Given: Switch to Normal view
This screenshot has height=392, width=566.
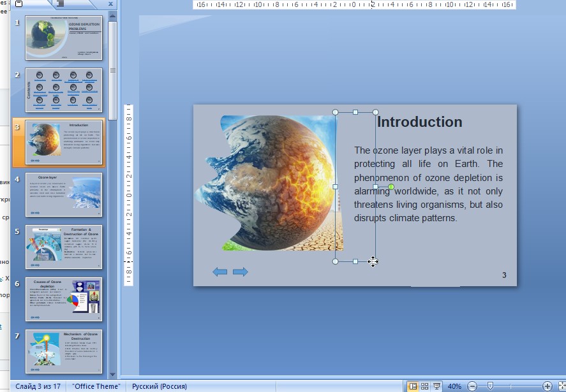Looking at the screenshot, I should click(413, 386).
